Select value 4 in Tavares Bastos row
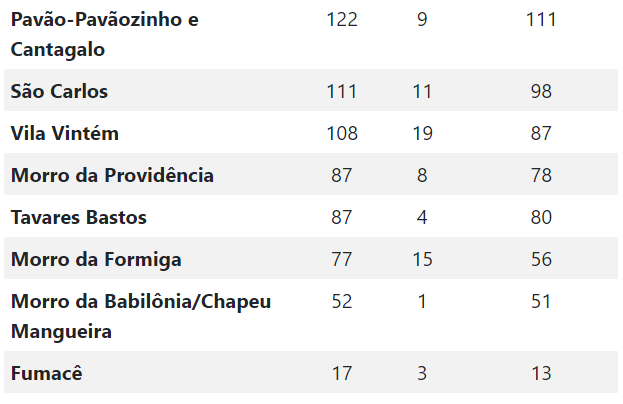Viewport: 623px width, 404px height. click(422, 217)
